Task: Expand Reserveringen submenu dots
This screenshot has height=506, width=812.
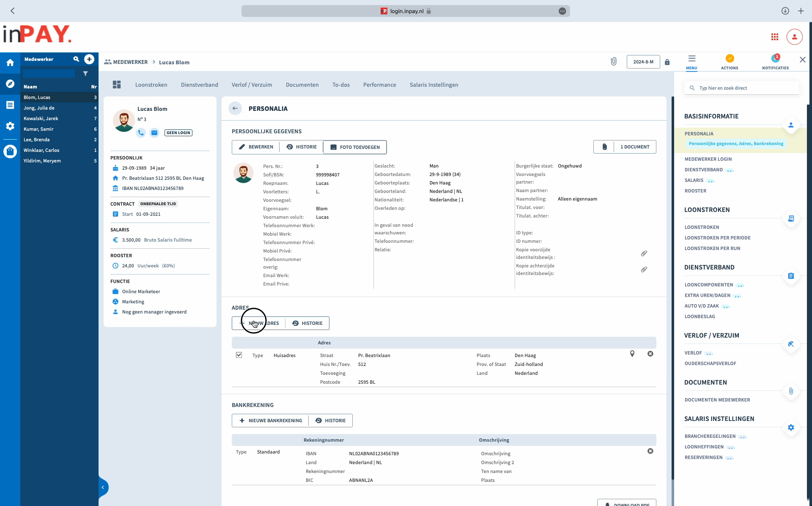Action: click(730, 458)
